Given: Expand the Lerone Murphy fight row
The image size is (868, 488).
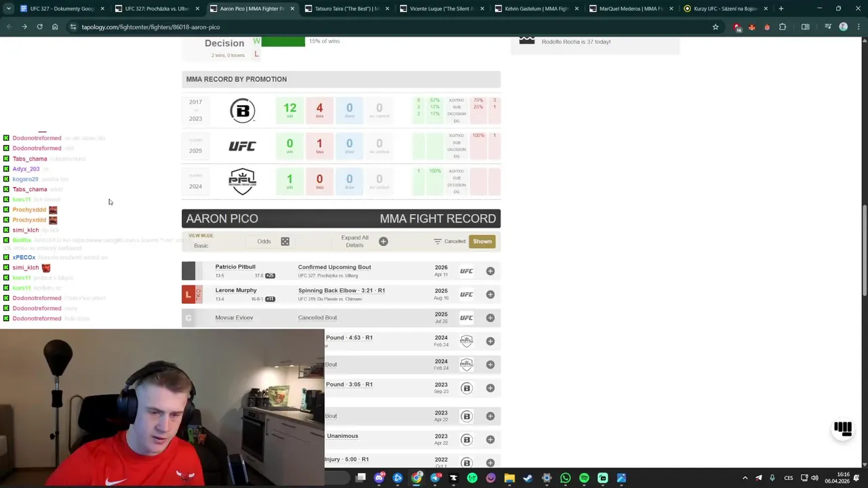Looking at the screenshot, I should 490,294.
